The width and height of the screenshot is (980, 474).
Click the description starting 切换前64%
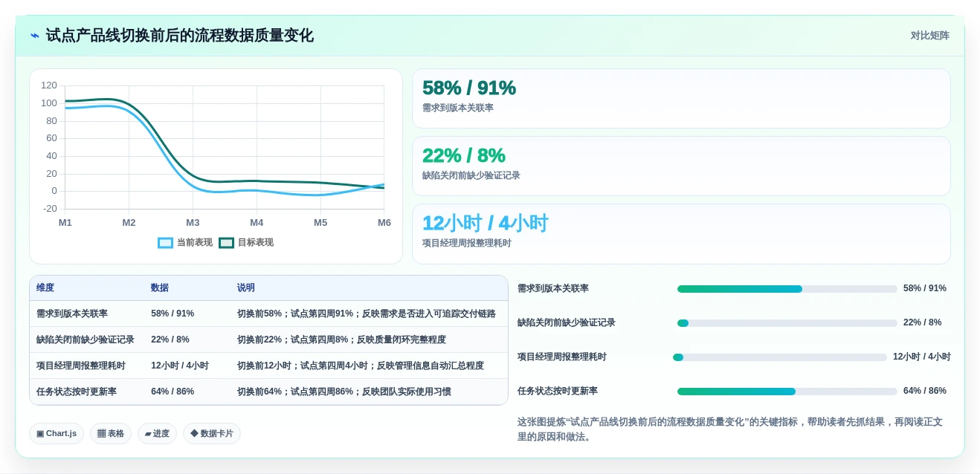[344, 392]
